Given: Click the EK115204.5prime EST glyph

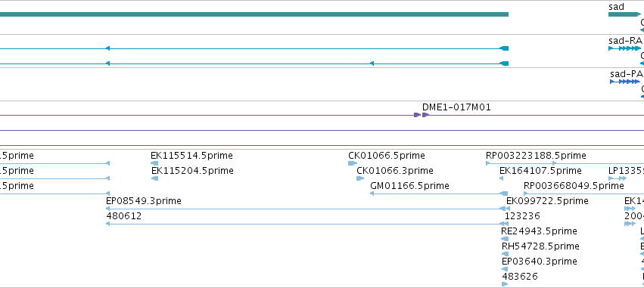Looking at the screenshot, I should (155, 178).
